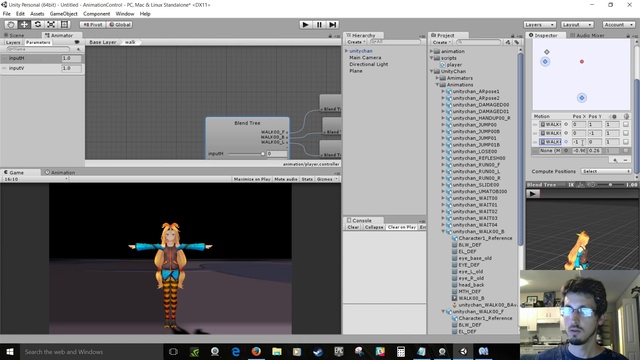Toggle IK in the Blend Tree preview
This screenshot has width=640, height=360.
(x=571, y=185)
